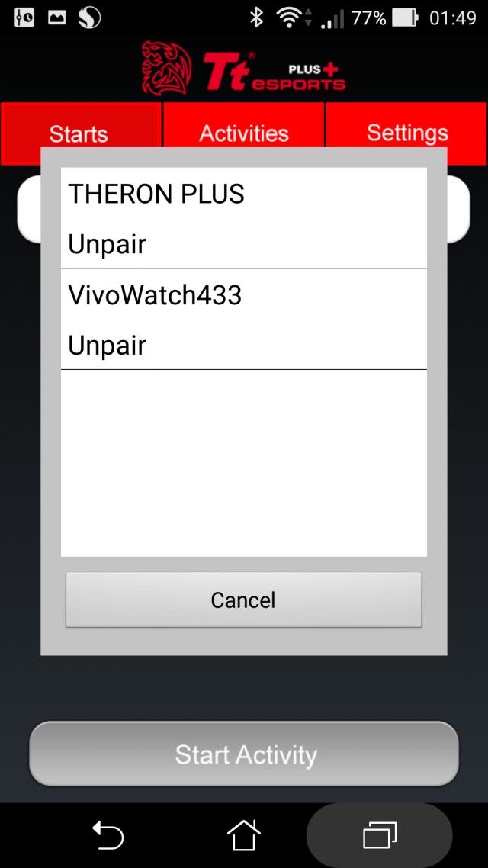Screen dimensions: 488x868
Task: Unpair the VivoWatch433 device
Action: click(108, 346)
